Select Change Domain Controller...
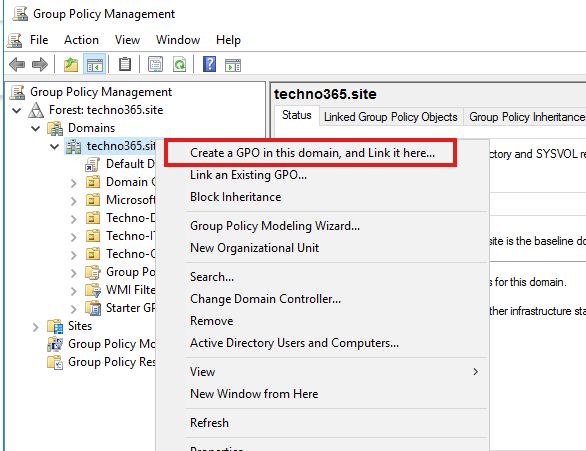This screenshot has width=586, height=451. (x=323, y=299)
